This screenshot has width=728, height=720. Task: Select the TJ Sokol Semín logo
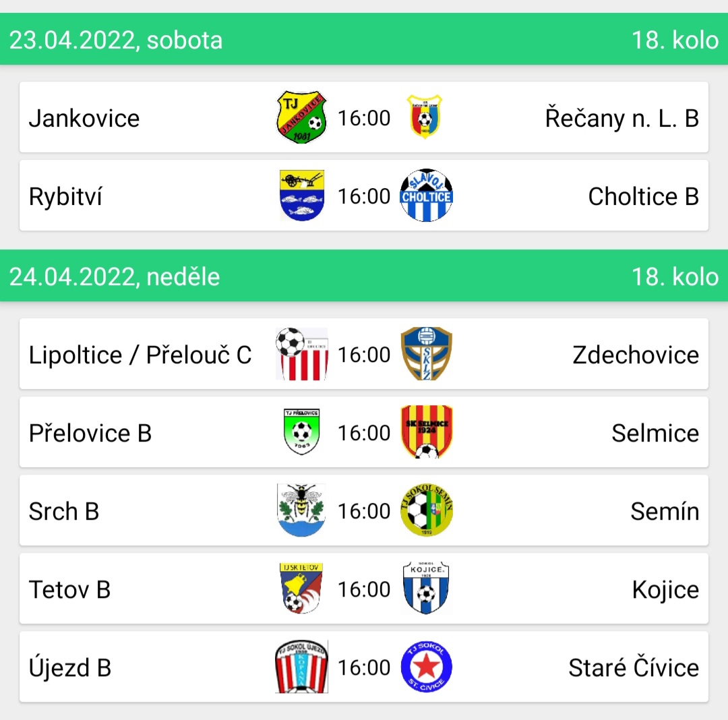426,510
